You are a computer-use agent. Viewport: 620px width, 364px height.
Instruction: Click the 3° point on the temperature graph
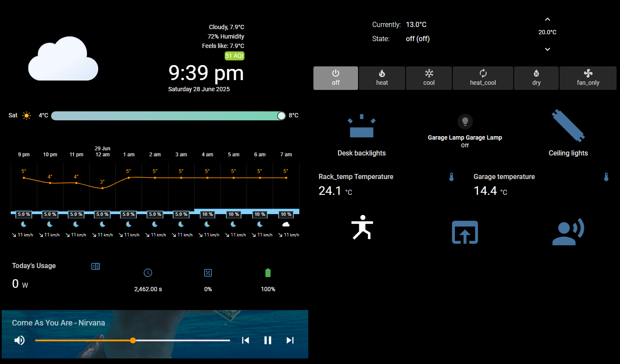tap(102, 188)
